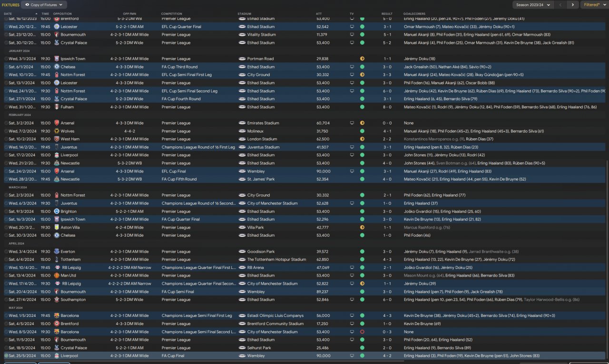Image resolution: width=609 pixels, height=364 pixels.
Task: Tick the selection circle for Ipswich Town 3/1/2024
Action: [6, 59]
